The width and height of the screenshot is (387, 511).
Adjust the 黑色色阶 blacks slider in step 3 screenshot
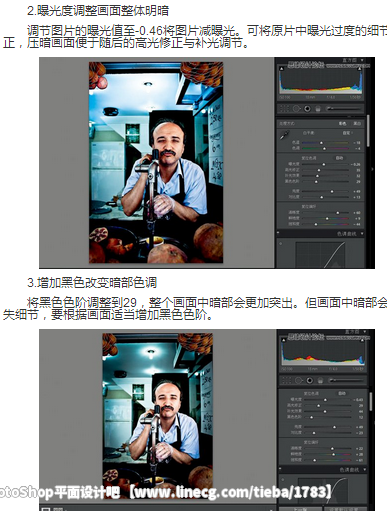(328, 417)
